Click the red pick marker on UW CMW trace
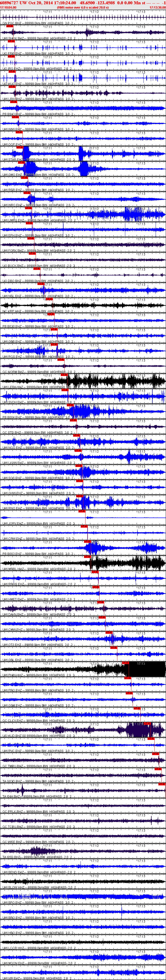The width and height of the screenshot is (166, 980). pos(109,632)
